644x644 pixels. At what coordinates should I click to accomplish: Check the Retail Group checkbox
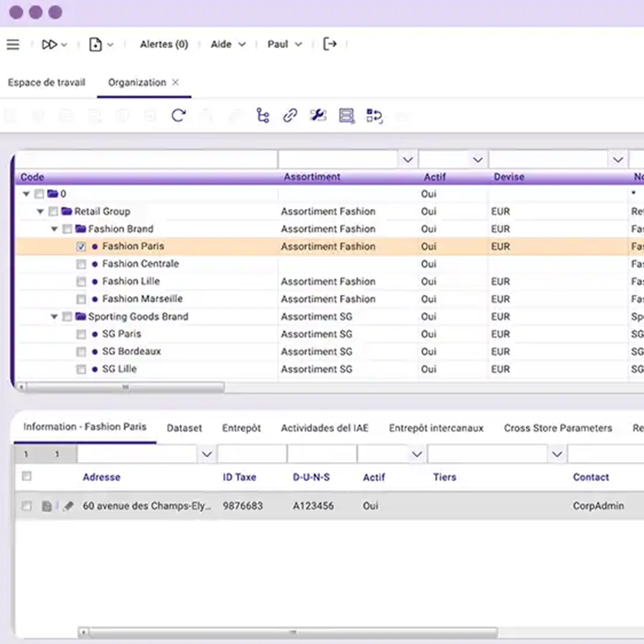pos(53,211)
